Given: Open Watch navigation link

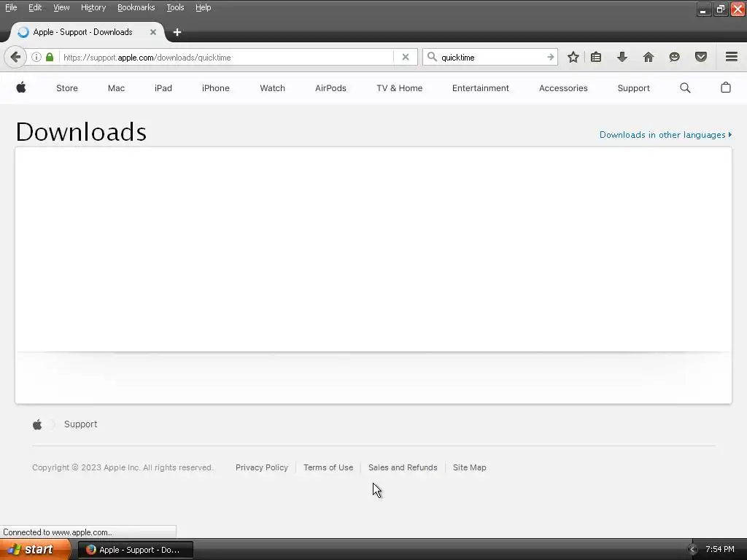Looking at the screenshot, I should (x=273, y=88).
